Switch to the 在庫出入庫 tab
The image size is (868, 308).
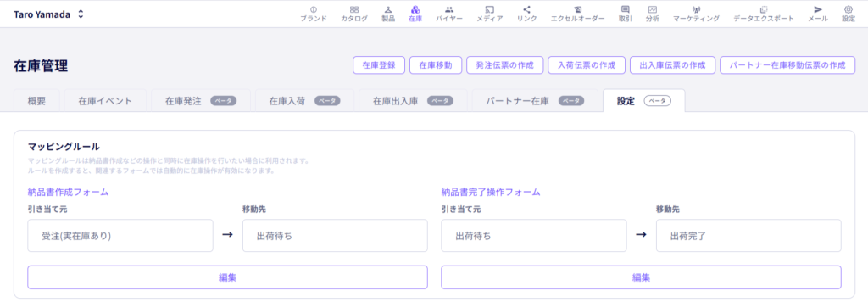[413, 101]
